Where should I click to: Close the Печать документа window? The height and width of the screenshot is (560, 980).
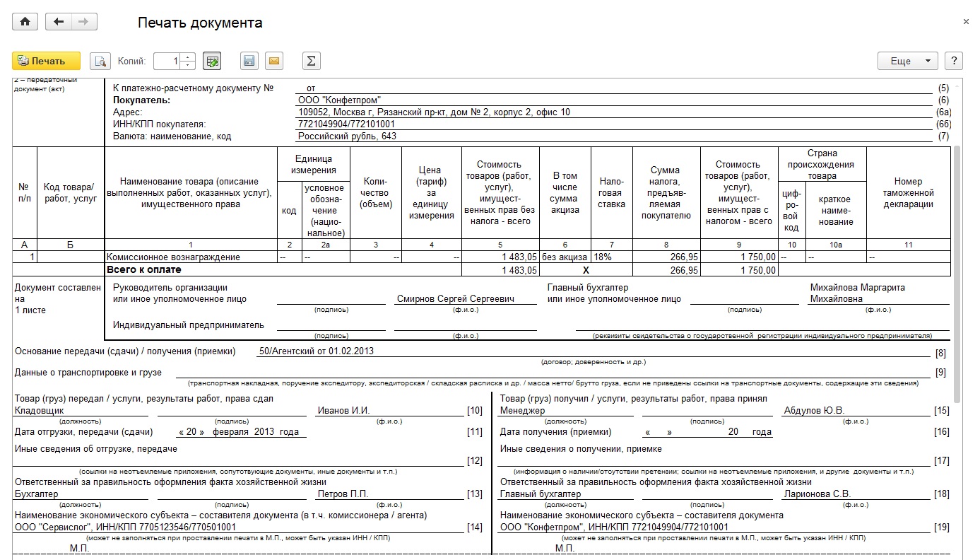[x=966, y=22]
